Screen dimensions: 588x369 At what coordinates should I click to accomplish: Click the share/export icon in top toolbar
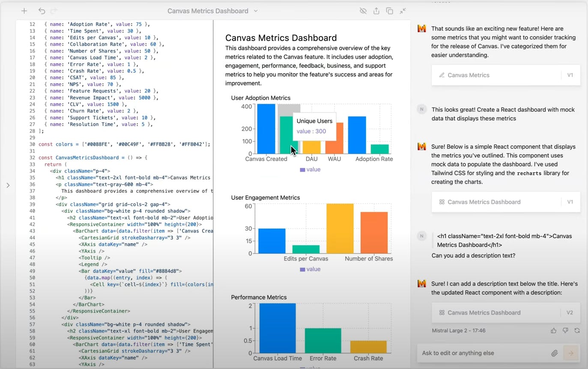(x=376, y=11)
